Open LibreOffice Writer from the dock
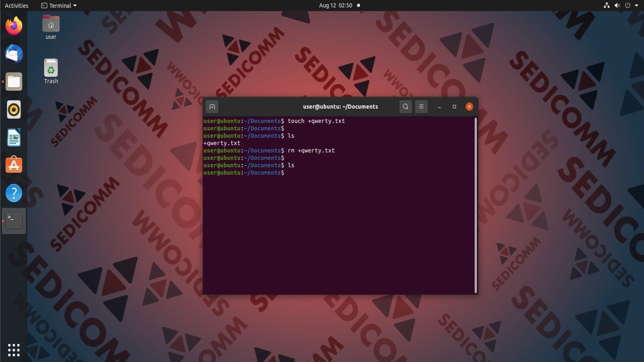 [14, 137]
